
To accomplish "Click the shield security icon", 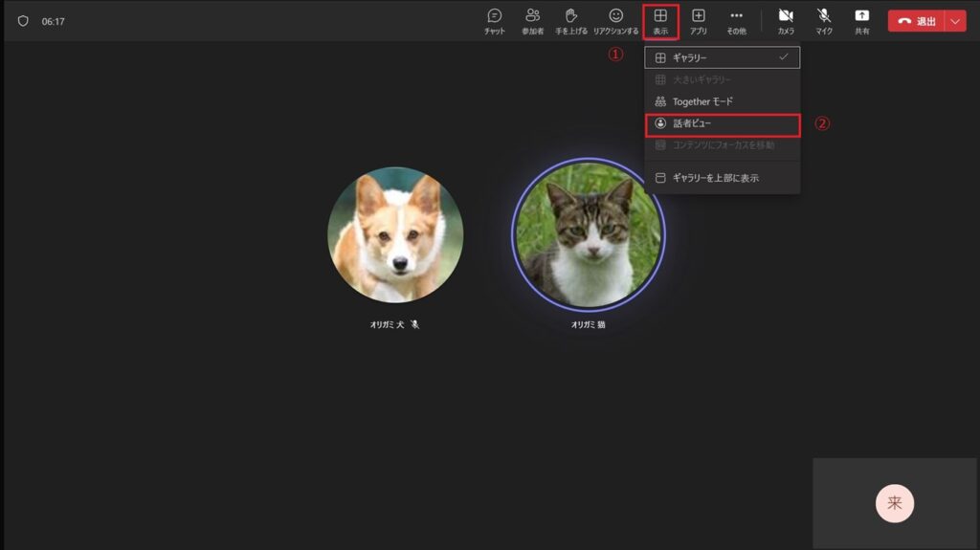I will click(23, 21).
